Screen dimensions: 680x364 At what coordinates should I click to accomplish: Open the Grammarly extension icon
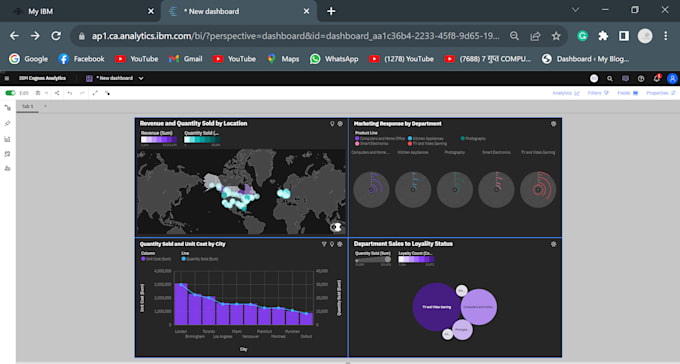point(582,36)
